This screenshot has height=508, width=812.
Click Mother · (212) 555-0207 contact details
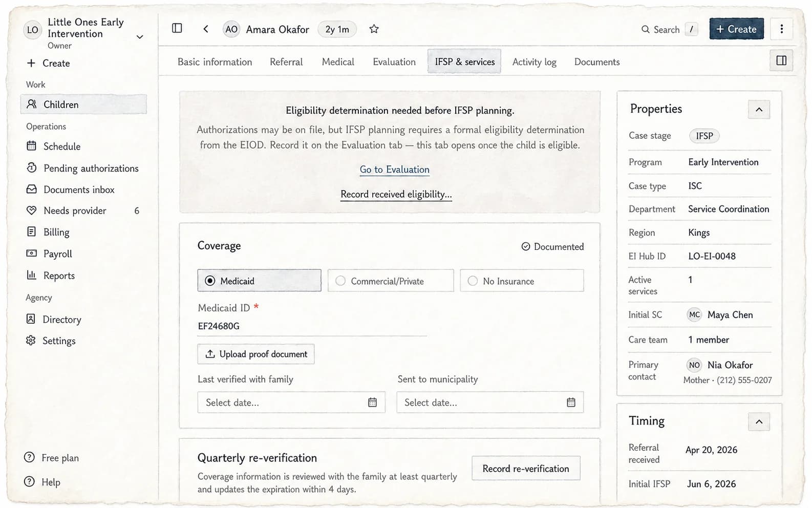728,380
